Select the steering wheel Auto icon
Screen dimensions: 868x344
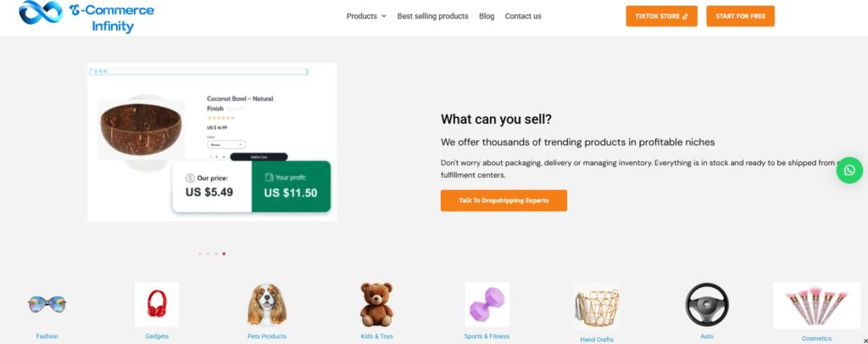[x=706, y=305]
